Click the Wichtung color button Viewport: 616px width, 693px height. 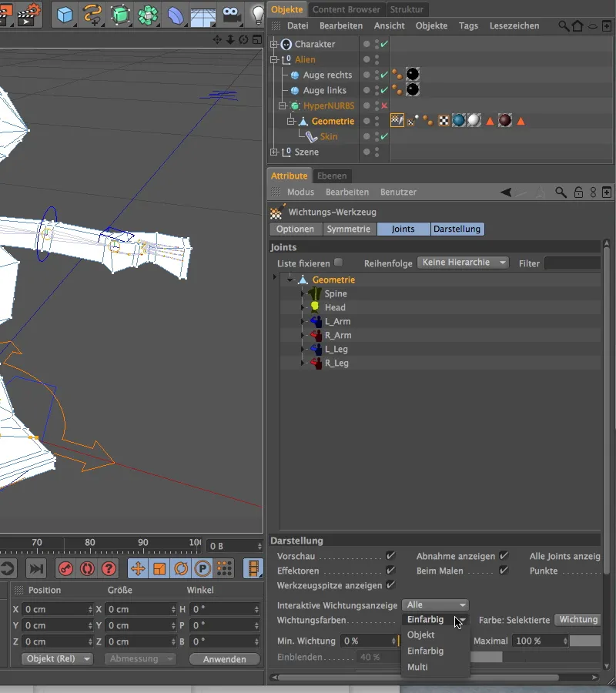coord(578,620)
